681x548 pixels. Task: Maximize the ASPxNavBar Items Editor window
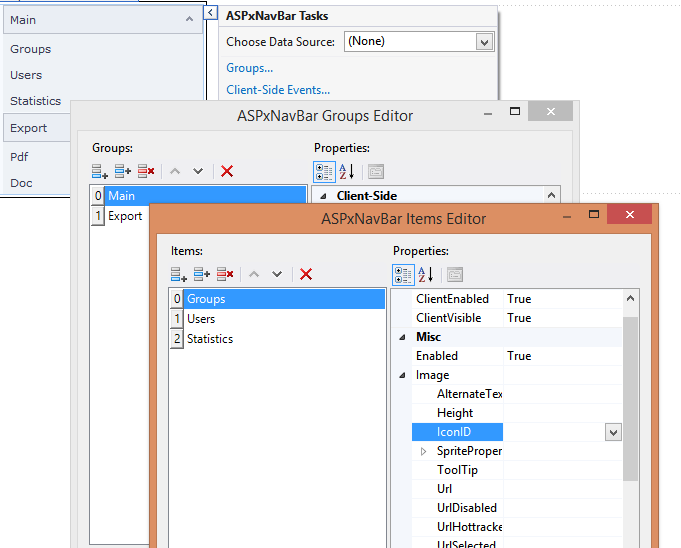[x=594, y=215]
